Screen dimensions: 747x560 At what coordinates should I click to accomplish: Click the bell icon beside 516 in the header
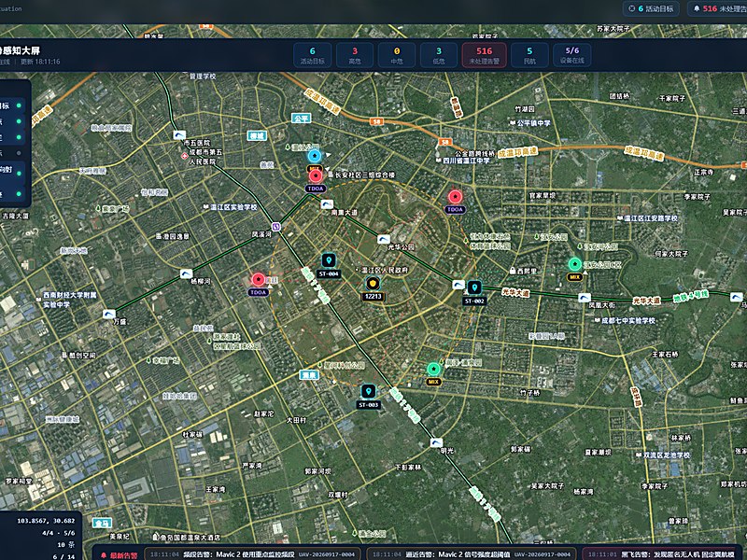click(x=697, y=8)
